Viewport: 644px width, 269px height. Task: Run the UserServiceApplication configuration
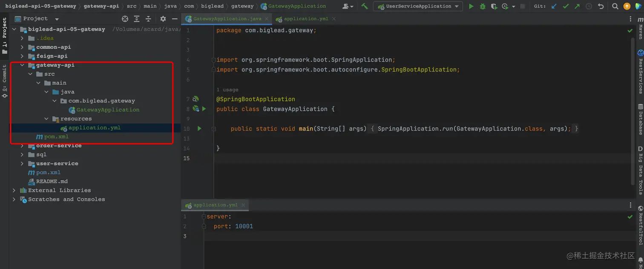[x=471, y=6]
